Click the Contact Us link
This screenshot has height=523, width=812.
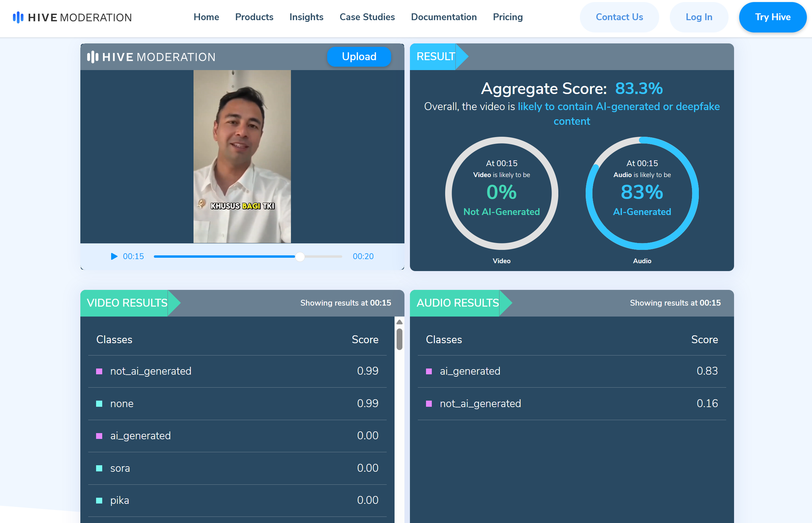point(619,17)
